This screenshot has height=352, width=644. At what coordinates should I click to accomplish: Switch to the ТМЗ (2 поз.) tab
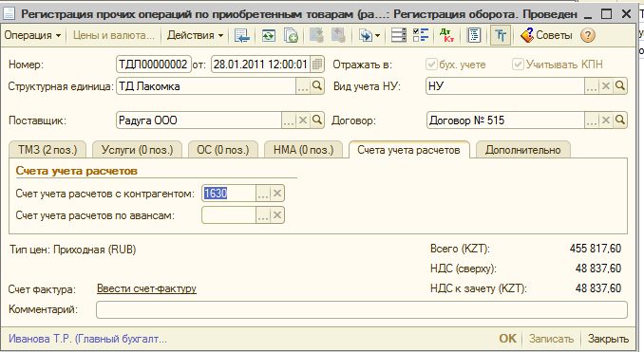pyautogui.click(x=47, y=150)
